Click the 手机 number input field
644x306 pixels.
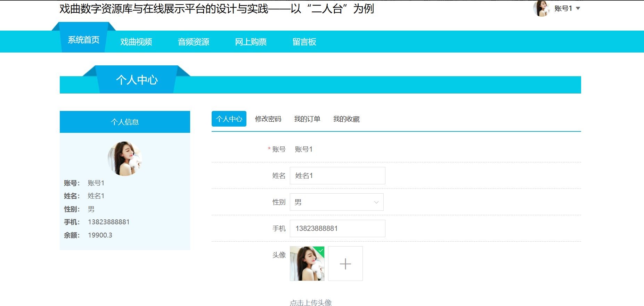(x=337, y=228)
